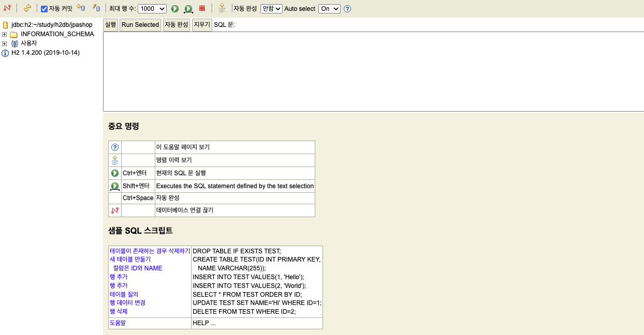Click the CREATE TABLE TEST(ID INT PRIMARY KEY, text
This screenshot has height=335, width=644.
[257, 260]
